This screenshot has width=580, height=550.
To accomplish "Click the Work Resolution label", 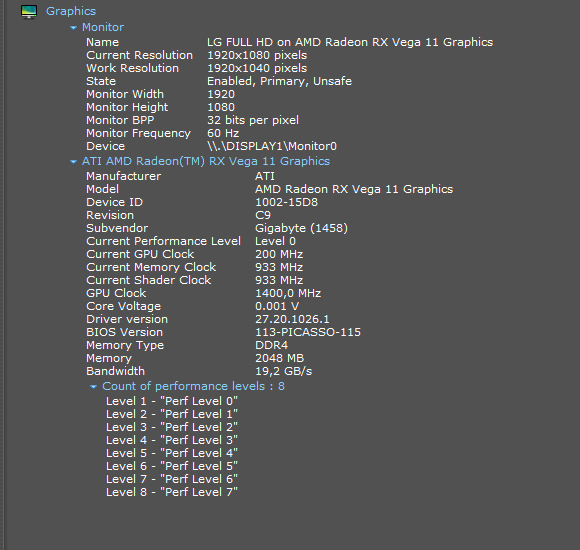I will point(132,68).
